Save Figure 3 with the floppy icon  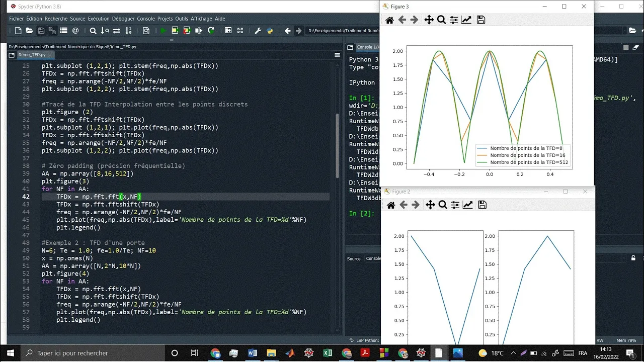tap(481, 20)
